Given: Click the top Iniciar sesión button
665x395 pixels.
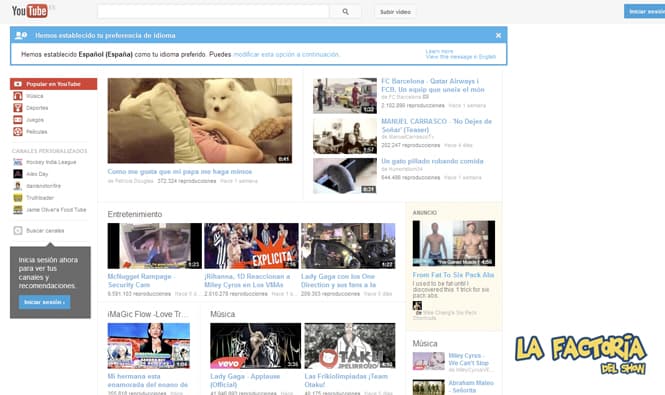Looking at the screenshot, I should tap(645, 11).
